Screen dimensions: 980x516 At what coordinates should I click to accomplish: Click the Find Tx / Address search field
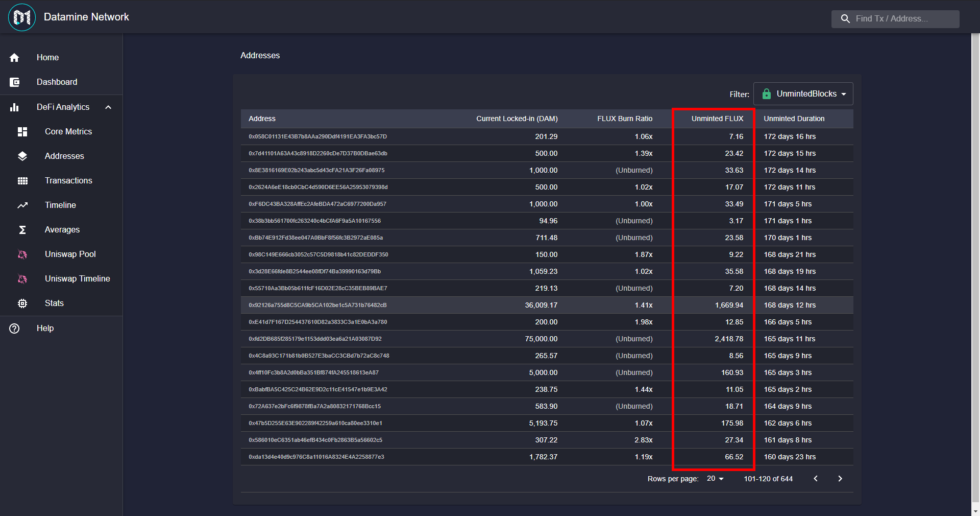tap(895, 19)
